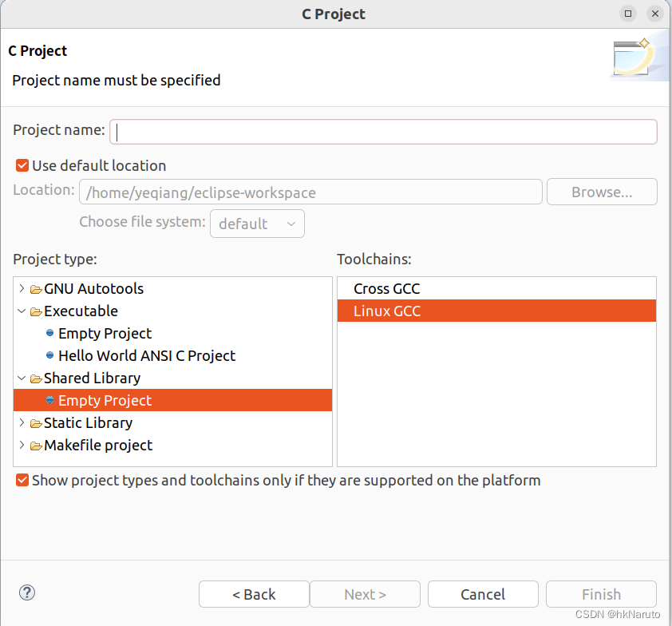
Task: Open the Choose file system dropdown
Action: coord(257,224)
